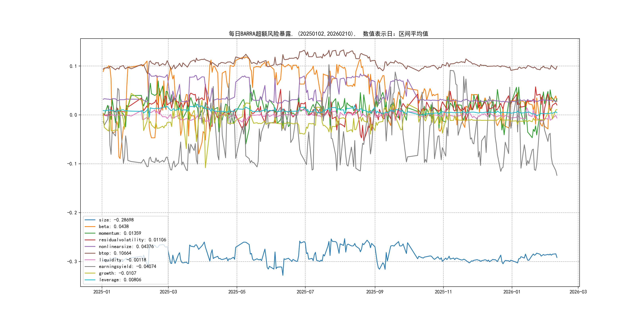This screenshot has width=644, height=322.
Task: Click the brown btop legend line
Action: click(90, 253)
